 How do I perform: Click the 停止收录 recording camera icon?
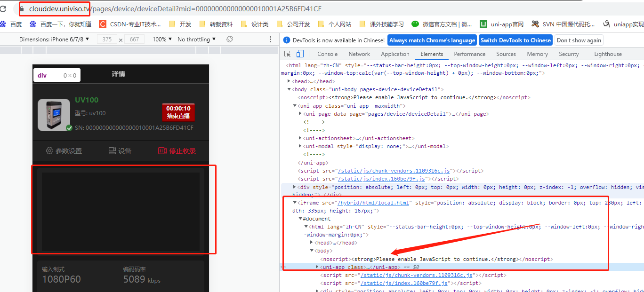pyautogui.click(x=162, y=151)
